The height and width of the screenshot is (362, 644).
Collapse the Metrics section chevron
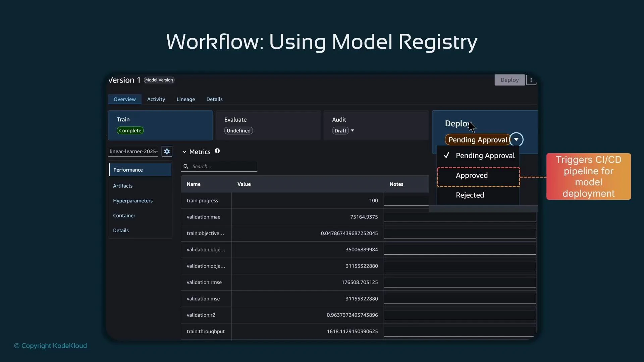click(184, 151)
